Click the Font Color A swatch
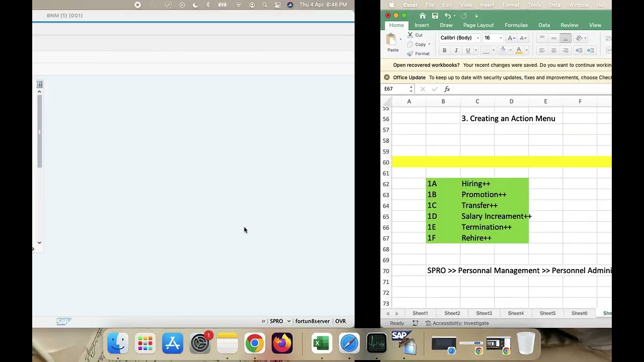Image resolution: width=644 pixels, height=362 pixels. point(519,50)
